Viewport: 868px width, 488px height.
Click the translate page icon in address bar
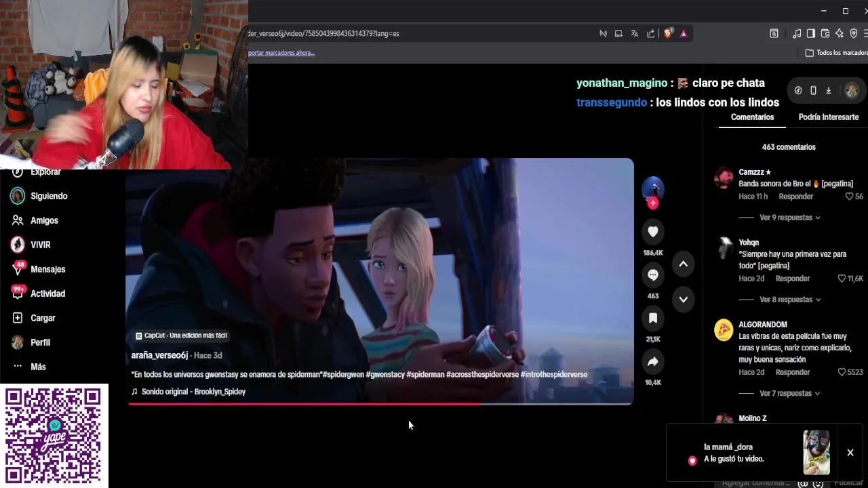click(x=634, y=33)
